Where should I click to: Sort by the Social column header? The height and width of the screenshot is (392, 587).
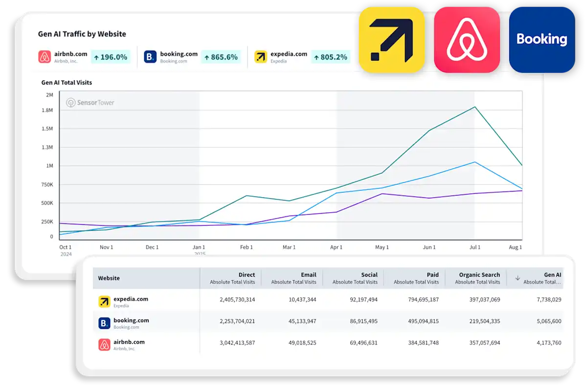tap(354, 278)
